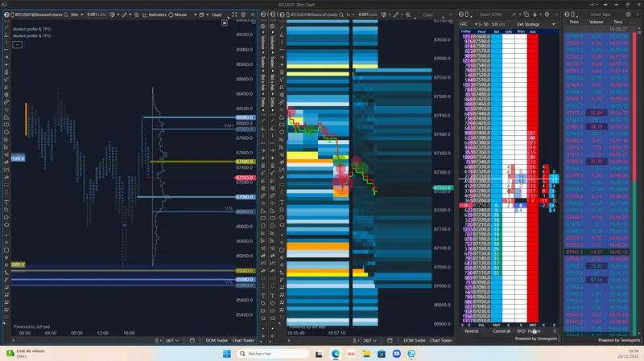Open Task View on the taskbar
The width and height of the screenshot is (644, 361).
click(319, 354)
